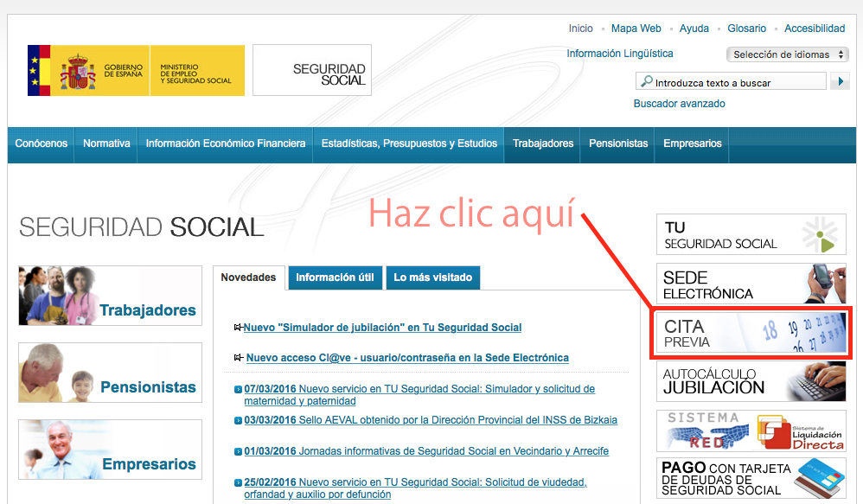Open the Información Lingüística link

(620, 54)
